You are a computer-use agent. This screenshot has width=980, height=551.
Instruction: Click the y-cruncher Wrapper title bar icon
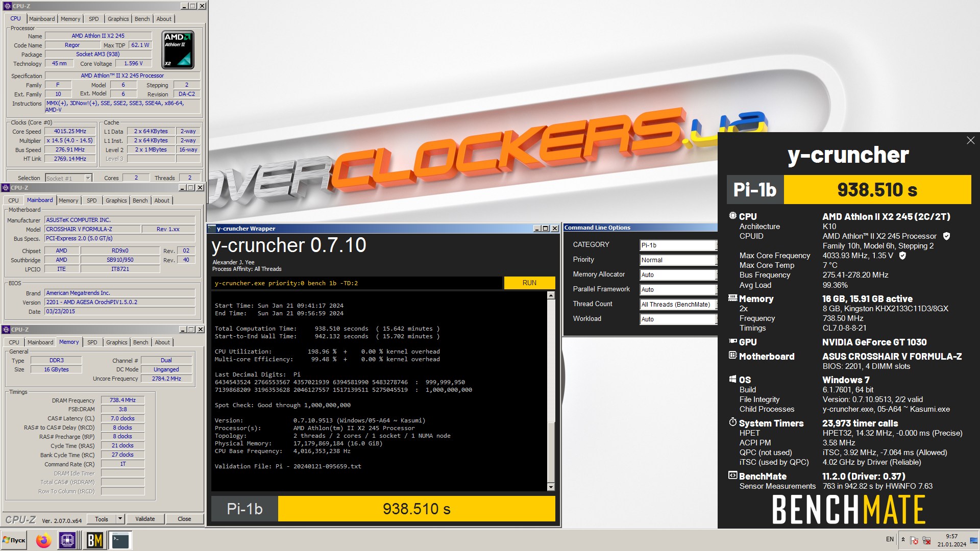212,229
